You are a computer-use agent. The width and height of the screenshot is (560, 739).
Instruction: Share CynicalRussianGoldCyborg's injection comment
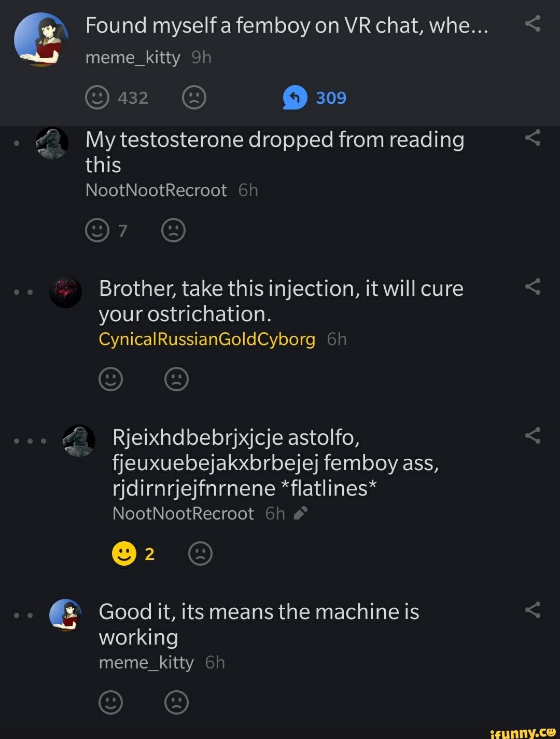point(533,286)
